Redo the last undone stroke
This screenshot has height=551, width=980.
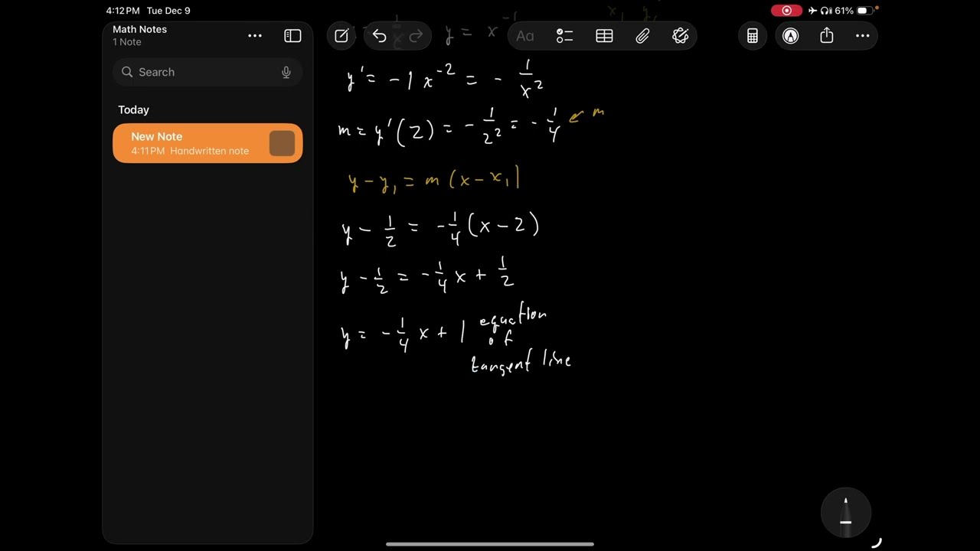click(x=416, y=36)
